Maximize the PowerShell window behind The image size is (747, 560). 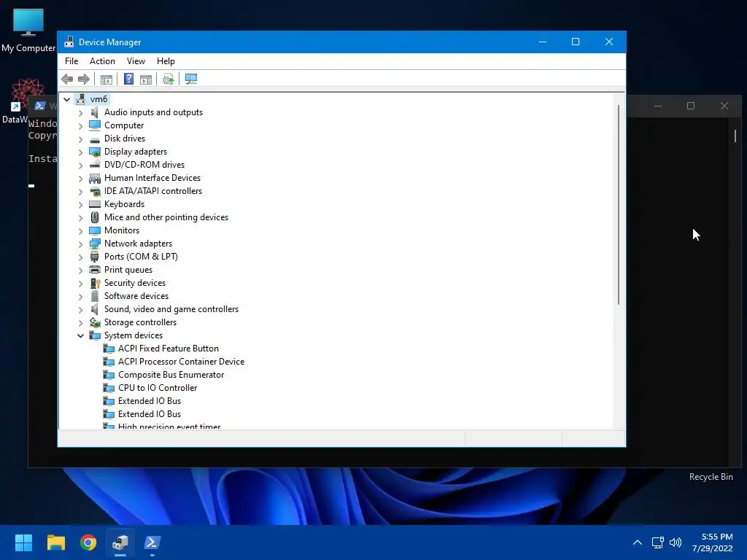[x=691, y=106]
